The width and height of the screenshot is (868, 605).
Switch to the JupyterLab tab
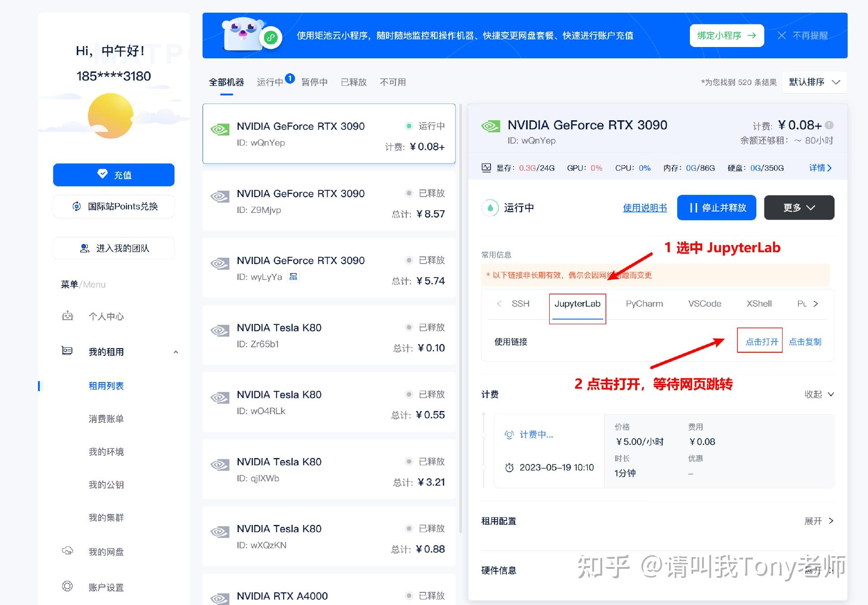click(x=577, y=303)
